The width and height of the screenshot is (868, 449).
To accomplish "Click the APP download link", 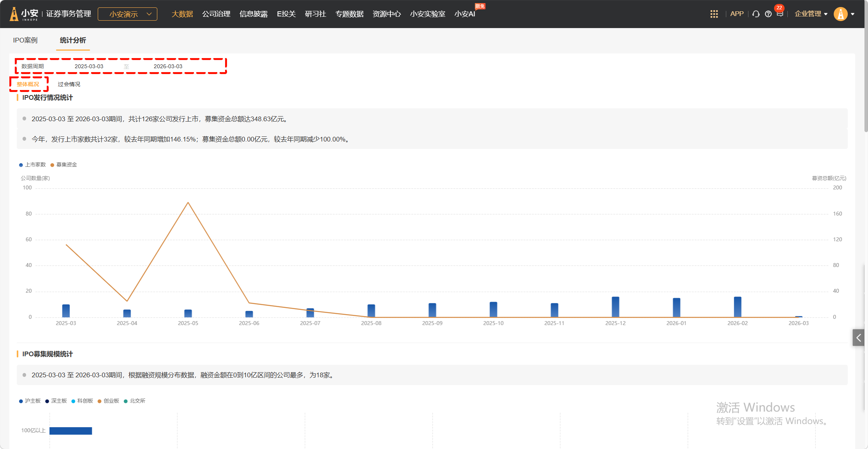I will click(737, 14).
